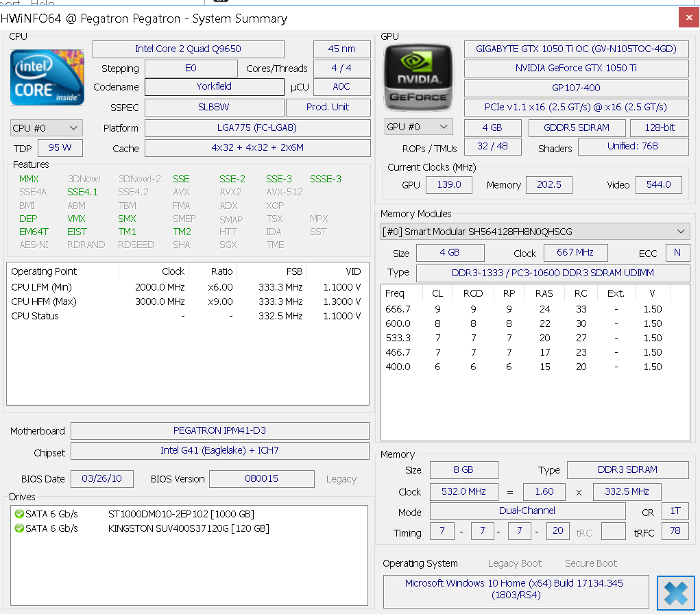
Task: Click the GDDR5 SDRAM field
Action: (577, 127)
